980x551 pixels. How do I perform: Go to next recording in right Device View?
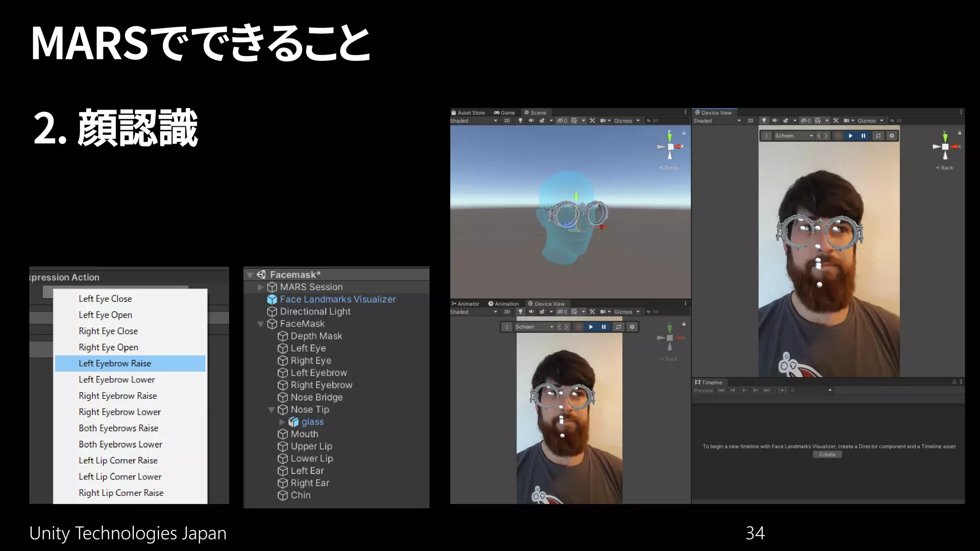[825, 136]
